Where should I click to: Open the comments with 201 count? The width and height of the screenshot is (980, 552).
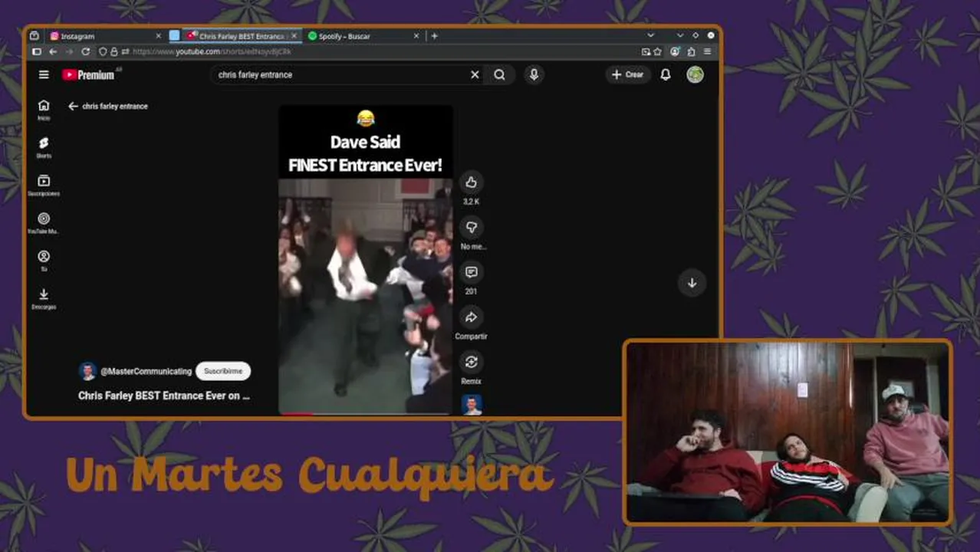[x=471, y=272]
